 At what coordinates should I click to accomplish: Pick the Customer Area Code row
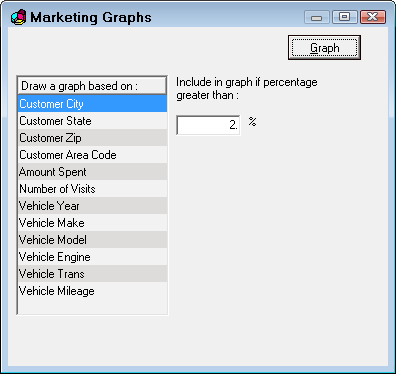coord(92,155)
